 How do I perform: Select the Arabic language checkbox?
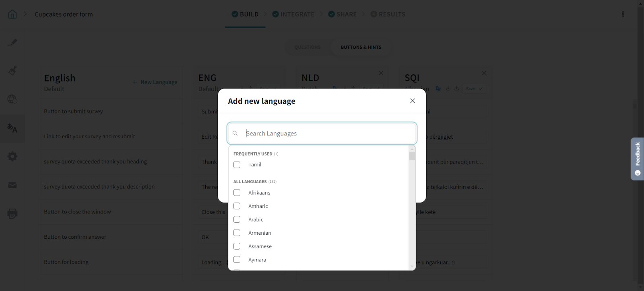(237, 219)
